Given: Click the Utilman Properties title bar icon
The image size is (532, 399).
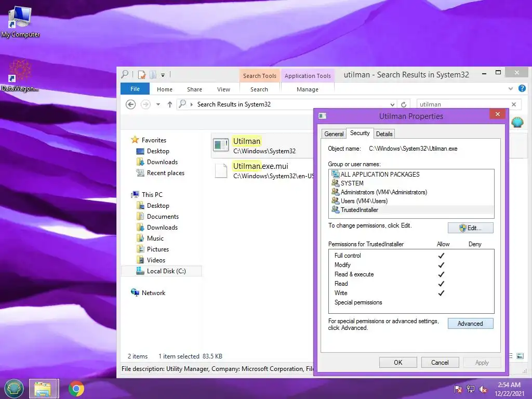Looking at the screenshot, I should coord(323,116).
